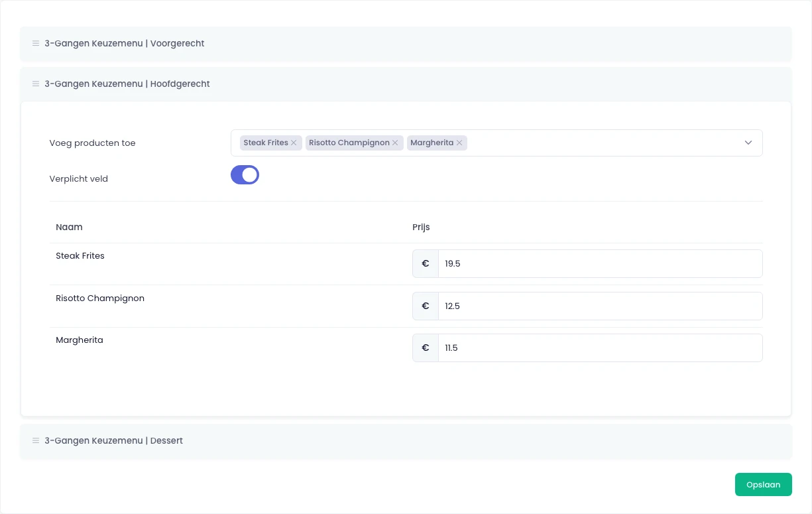Screen dimensions: 812x514
Task: Select the Risotto Champignon row name
Action: 100,298
